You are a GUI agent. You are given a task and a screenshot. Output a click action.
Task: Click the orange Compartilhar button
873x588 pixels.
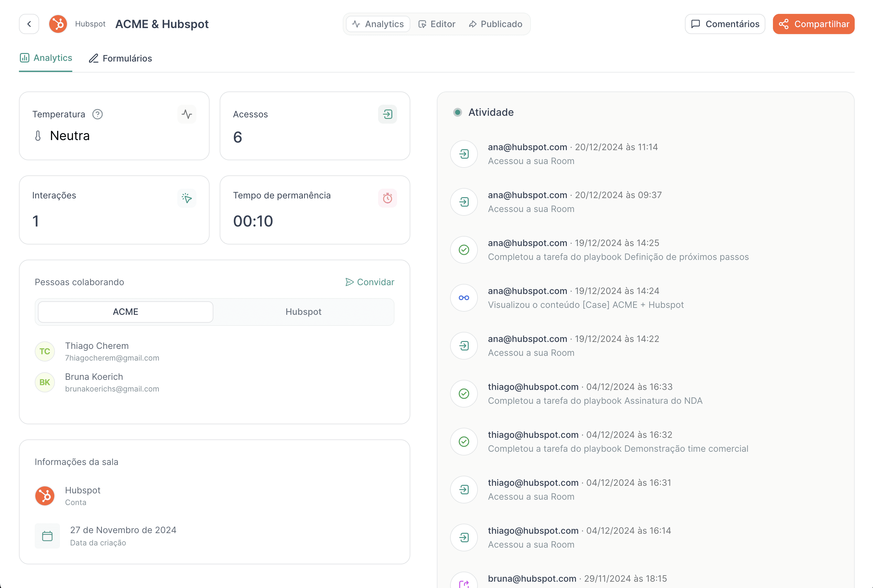[813, 24]
